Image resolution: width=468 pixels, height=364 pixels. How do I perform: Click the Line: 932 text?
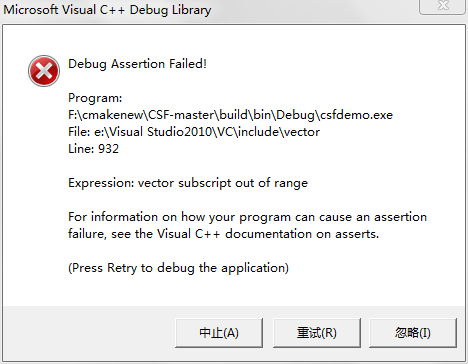click(93, 149)
